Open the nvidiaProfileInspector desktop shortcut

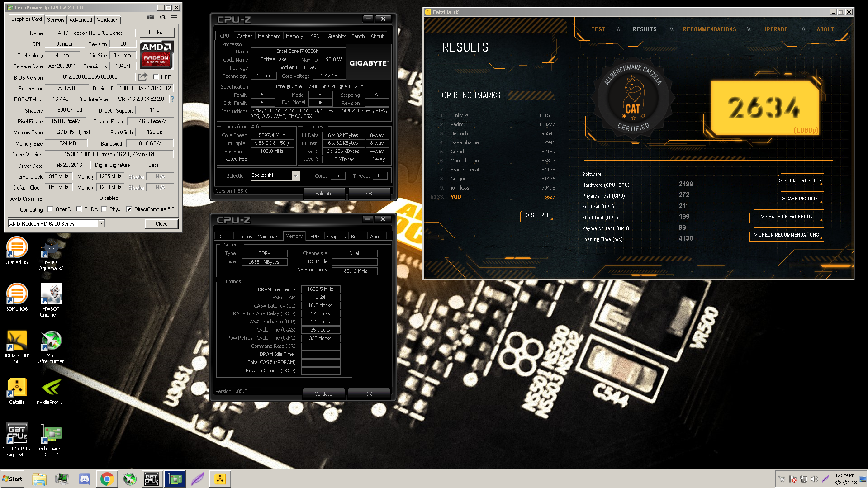pos(51,391)
